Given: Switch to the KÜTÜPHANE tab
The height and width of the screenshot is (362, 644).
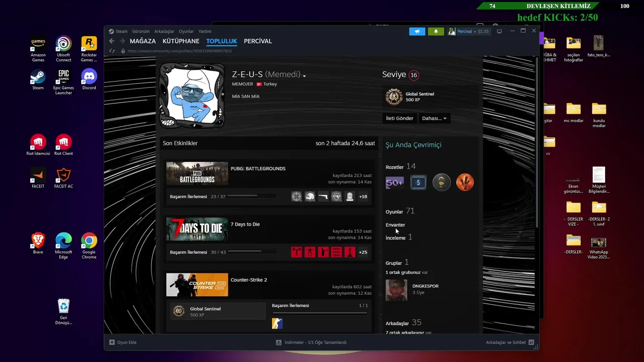Looking at the screenshot, I should [181, 41].
